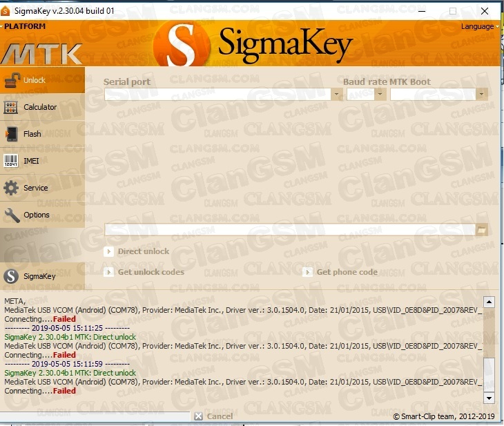The height and width of the screenshot is (426, 504).
Task: Click the Cancel button
Action: [214, 416]
